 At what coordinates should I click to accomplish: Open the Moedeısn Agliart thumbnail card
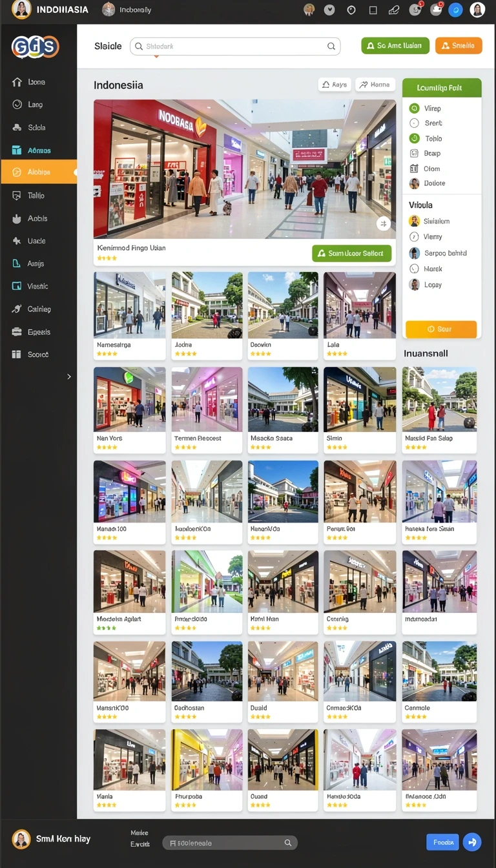tap(129, 592)
